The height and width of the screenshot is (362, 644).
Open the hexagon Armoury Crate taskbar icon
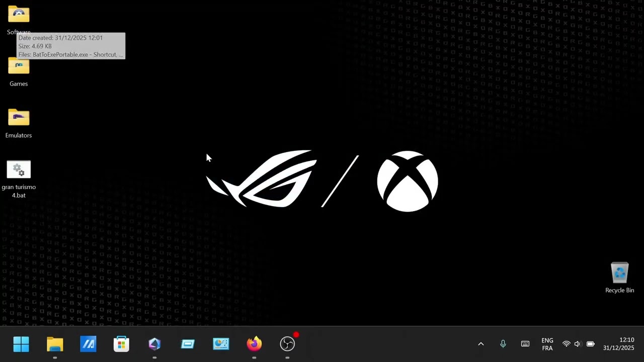coord(154,344)
